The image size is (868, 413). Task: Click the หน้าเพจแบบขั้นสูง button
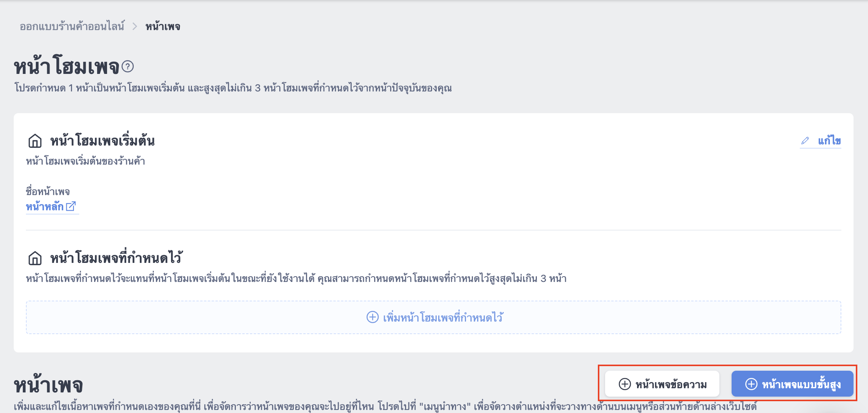point(793,384)
